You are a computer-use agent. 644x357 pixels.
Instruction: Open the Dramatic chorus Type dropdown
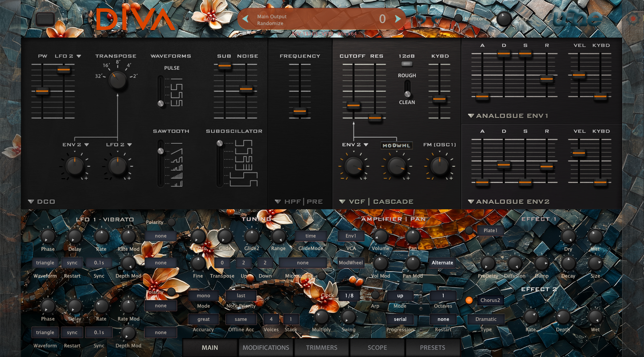tap(486, 319)
